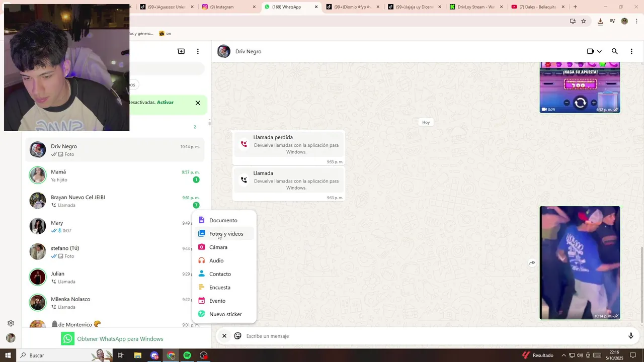The image size is (644, 362).
Task: Record a voice message with the microphone
Action: pyautogui.click(x=631, y=336)
